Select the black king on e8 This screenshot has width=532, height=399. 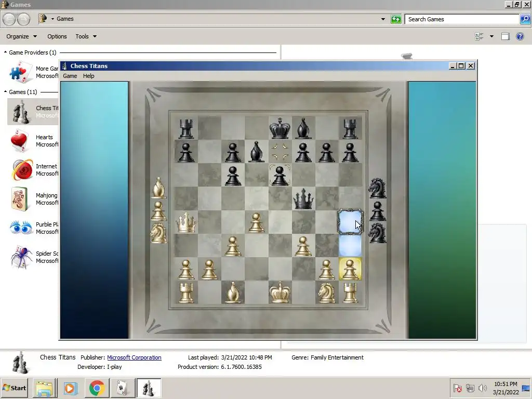pyautogui.click(x=280, y=128)
